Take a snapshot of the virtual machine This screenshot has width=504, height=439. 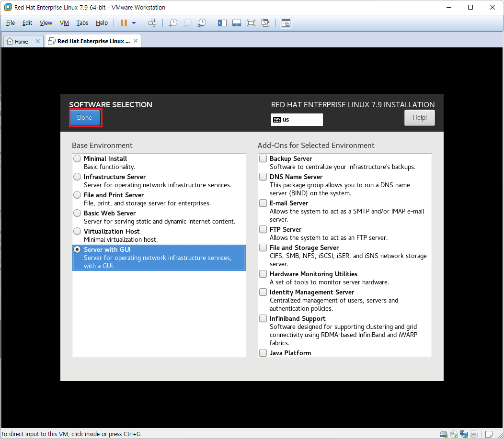point(173,23)
